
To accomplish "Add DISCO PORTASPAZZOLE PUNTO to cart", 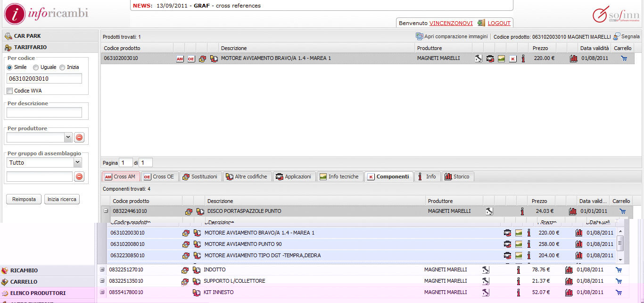I will coord(622,211).
